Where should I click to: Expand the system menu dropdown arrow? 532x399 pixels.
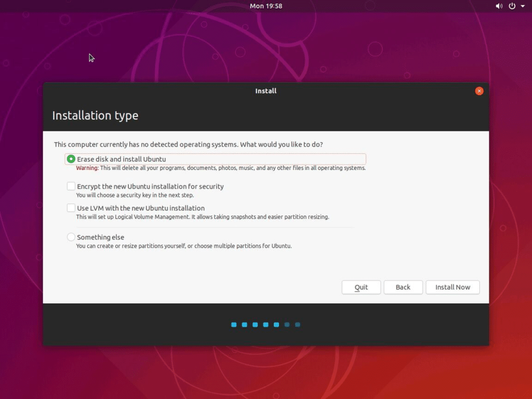(523, 6)
